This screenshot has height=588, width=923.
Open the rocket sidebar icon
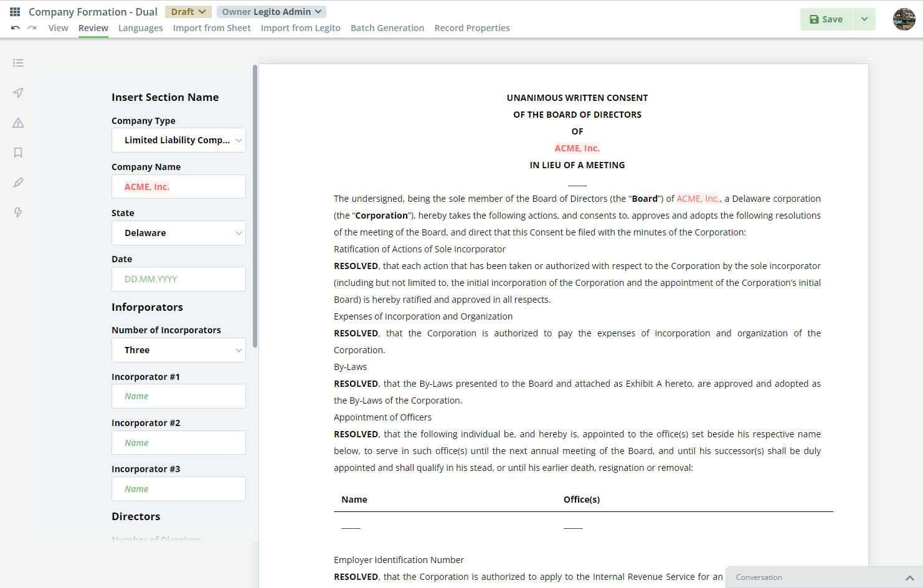(x=18, y=183)
